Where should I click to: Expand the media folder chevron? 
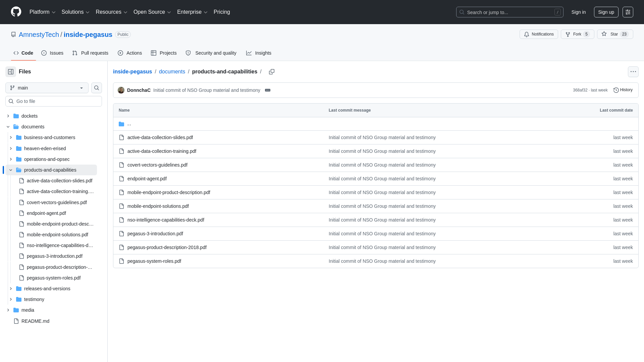[x=8, y=310]
